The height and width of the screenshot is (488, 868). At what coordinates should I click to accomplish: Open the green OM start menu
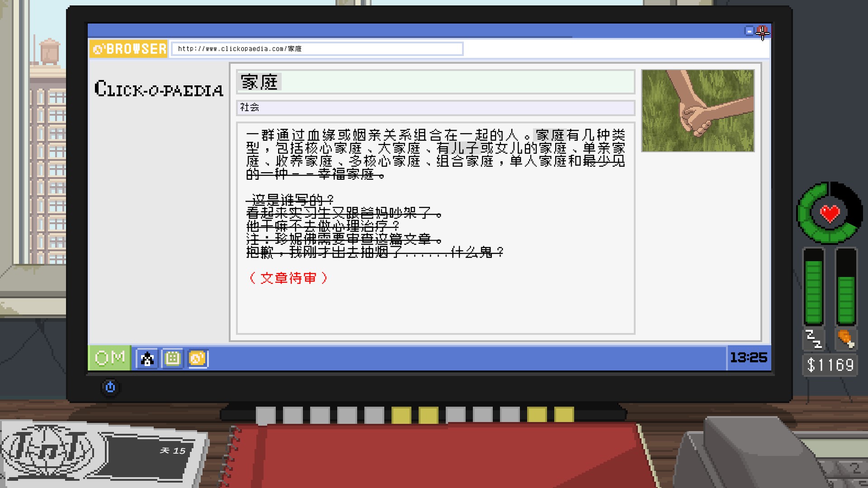[x=110, y=358]
